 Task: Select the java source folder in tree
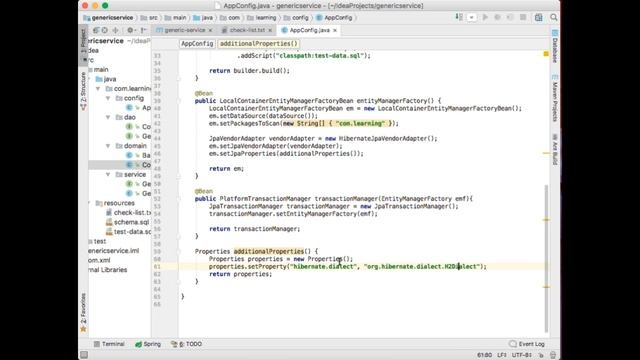pyautogui.click(x=106, y=79)
